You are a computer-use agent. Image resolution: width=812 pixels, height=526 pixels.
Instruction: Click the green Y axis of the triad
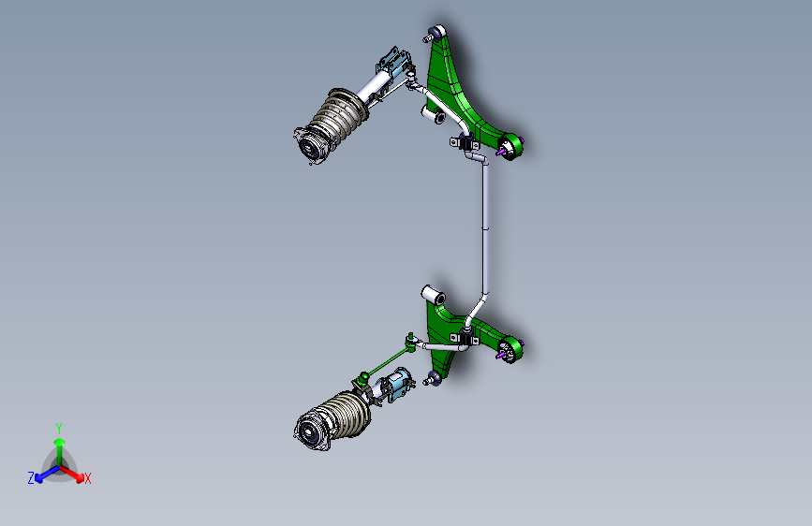click(x=60, y=451)
